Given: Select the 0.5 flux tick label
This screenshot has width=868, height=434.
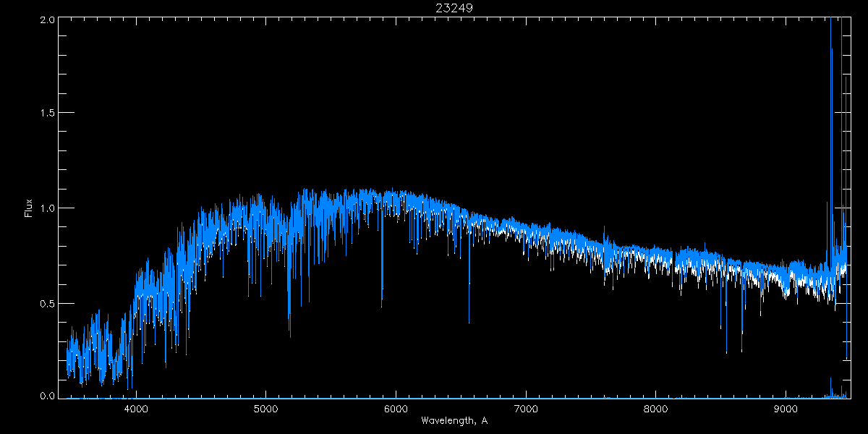Looking at the screenshot, I should tap(46, 303).
